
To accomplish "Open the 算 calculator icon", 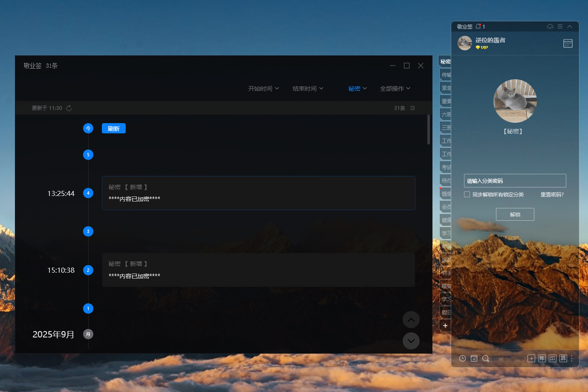I will coord(563,358).
